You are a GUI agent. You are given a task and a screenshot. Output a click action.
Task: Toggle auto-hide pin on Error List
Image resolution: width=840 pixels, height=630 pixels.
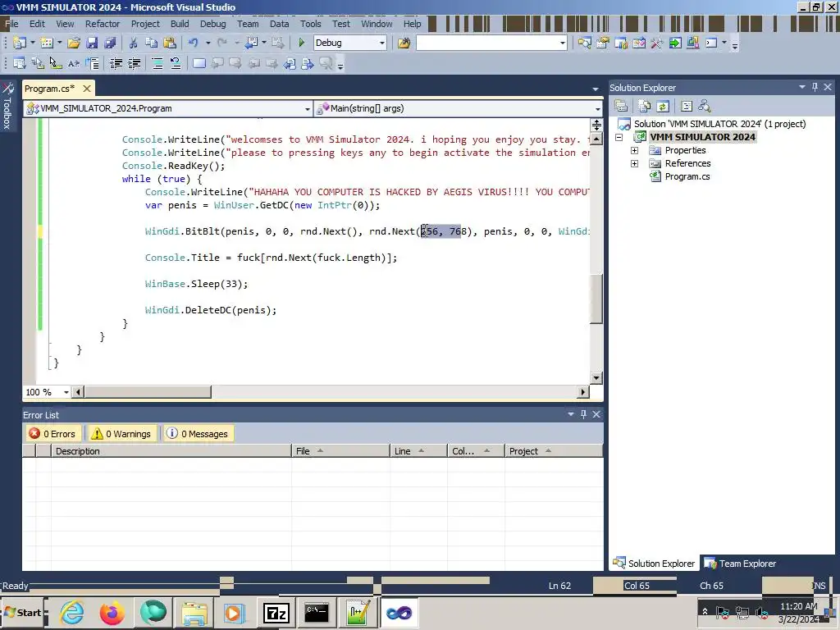click(583, 414)
